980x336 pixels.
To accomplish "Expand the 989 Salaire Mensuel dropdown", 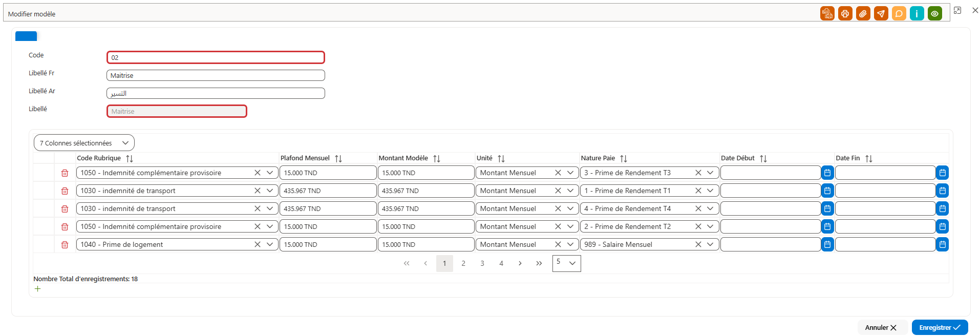I will 710,244.
